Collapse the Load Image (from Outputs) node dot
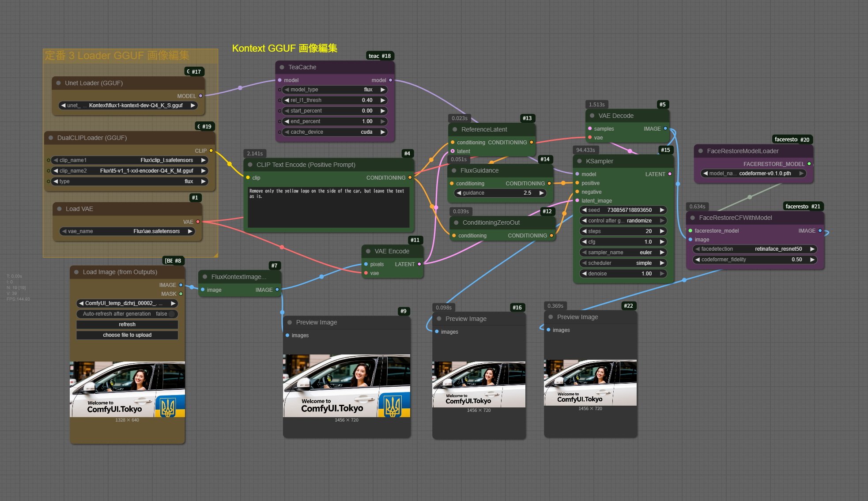Image resolution: width=868 pixels, height=501 pixels. click(76, 272)
